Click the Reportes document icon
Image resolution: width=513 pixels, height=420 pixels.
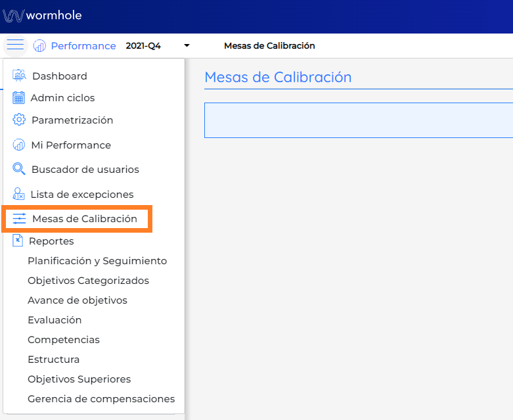[x=18, y=241]
